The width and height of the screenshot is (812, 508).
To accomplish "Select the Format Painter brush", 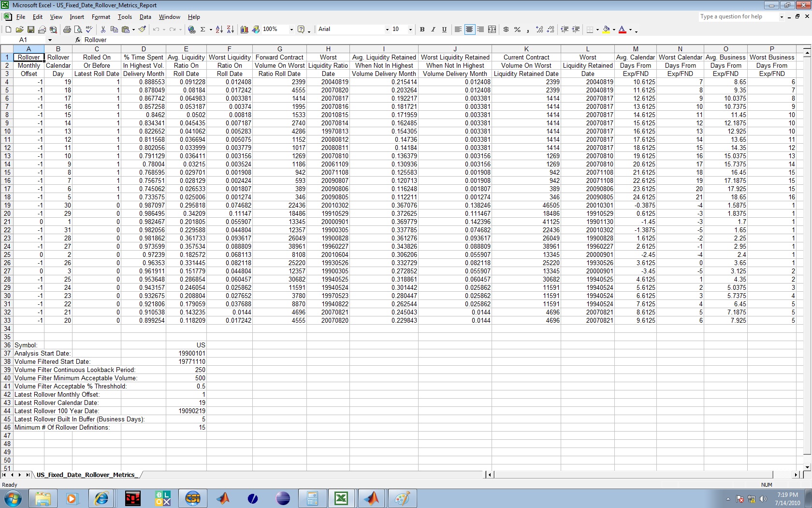I will pos(142,30).
